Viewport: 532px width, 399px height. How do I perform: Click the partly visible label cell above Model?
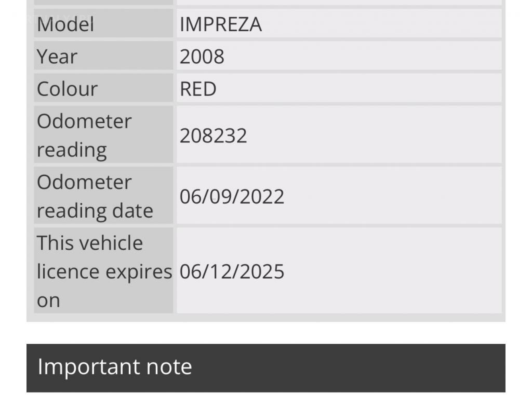coord(103,2)
